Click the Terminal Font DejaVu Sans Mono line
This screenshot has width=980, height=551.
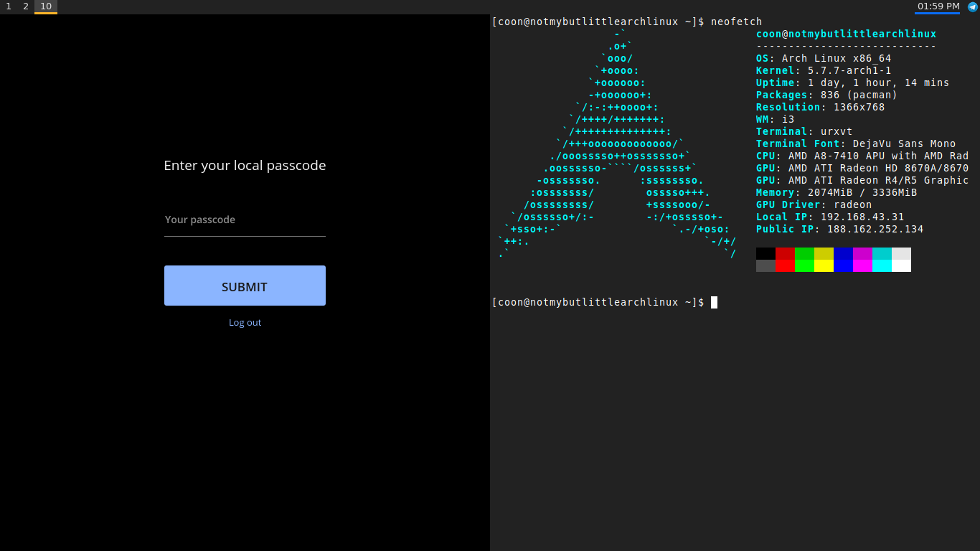pos(856,144)
